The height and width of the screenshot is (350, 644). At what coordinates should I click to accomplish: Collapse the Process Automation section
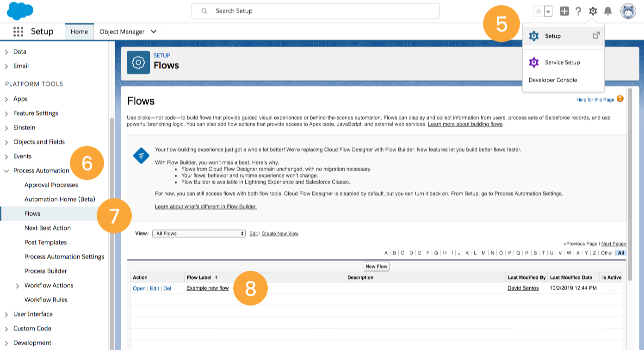click(x=6, y=171)
